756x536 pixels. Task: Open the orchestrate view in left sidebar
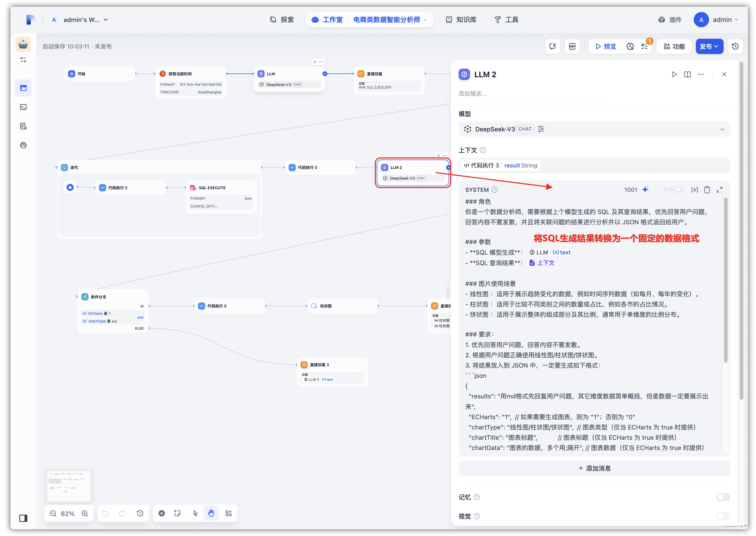[23, 88]
